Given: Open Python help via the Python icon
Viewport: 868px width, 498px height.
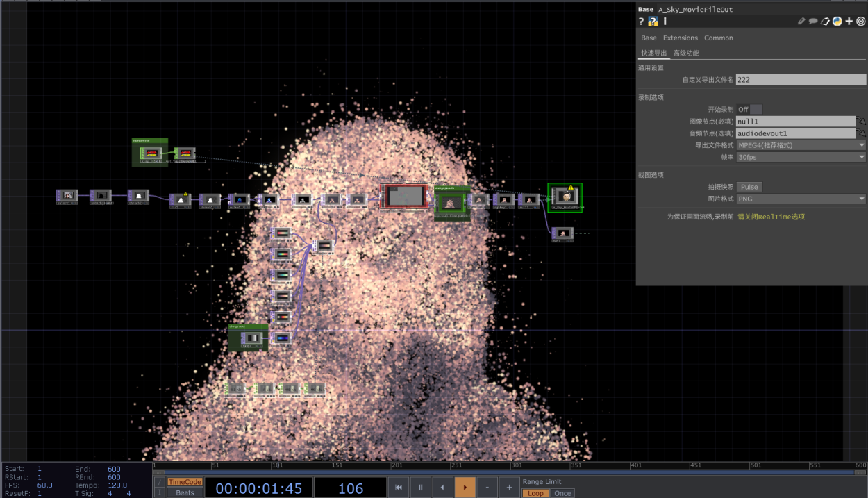Looking at the screenshot, I should [x=837, y=21].
